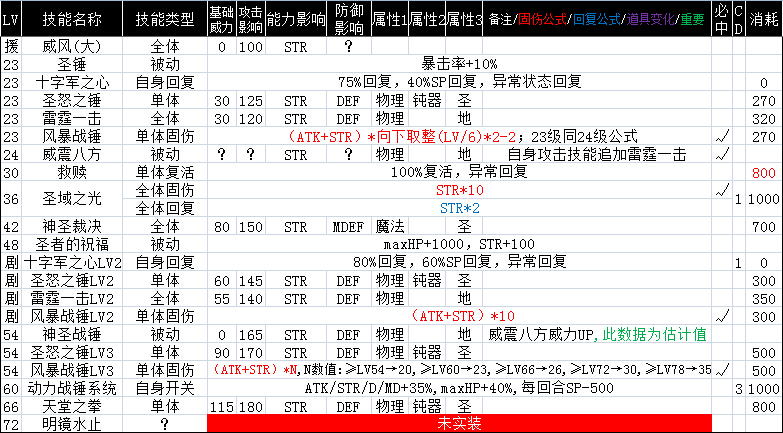Click the 自身攻击技能追加雷霆一击 note cell
The image size is (783, 433).
[597, 154]
